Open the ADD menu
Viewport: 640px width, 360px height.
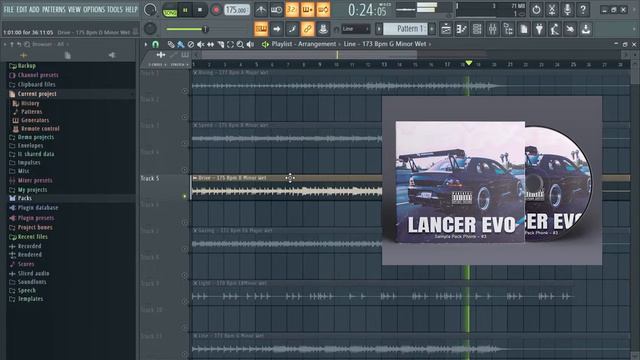pos(35,9)
